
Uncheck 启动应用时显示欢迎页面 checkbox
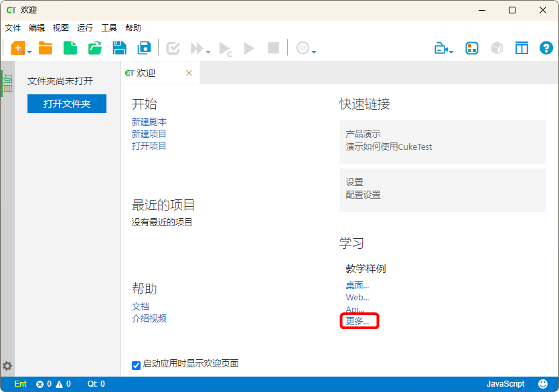(137, 365)
